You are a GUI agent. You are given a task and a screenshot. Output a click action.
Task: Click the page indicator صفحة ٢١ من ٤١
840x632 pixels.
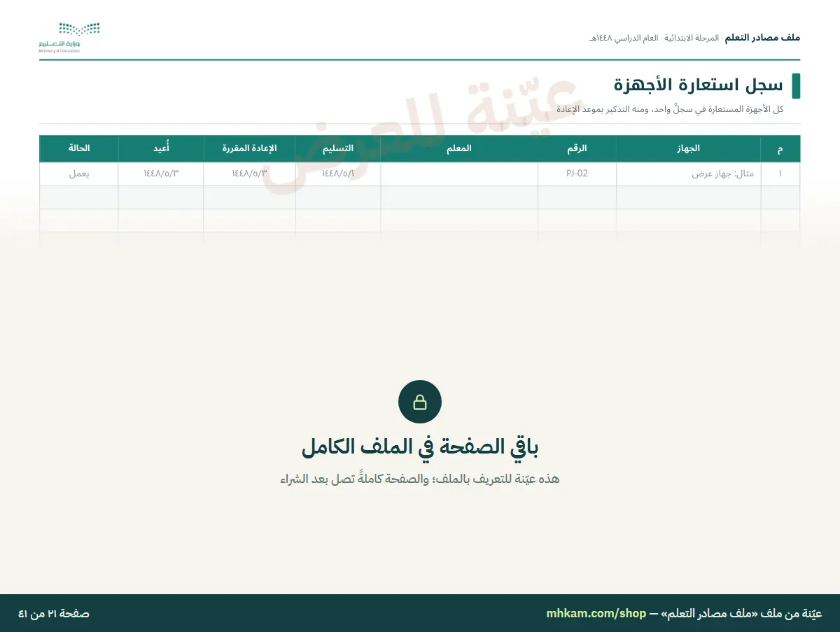point(54,614)
